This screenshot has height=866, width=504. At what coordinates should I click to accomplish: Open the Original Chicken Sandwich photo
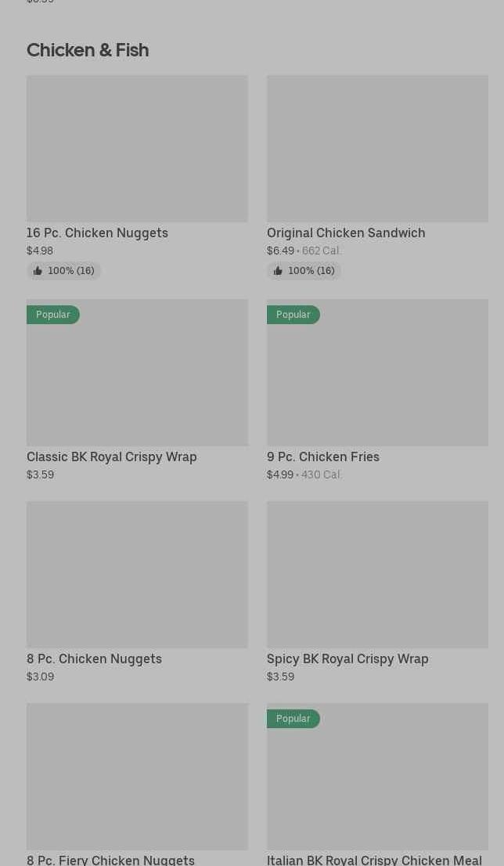click(x=377, y=149)
